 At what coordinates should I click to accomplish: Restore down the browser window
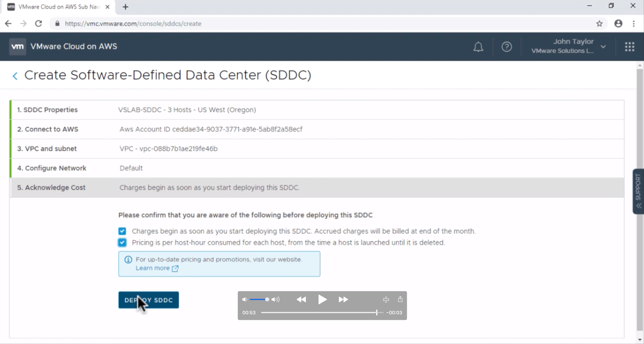tap(611, 6)
